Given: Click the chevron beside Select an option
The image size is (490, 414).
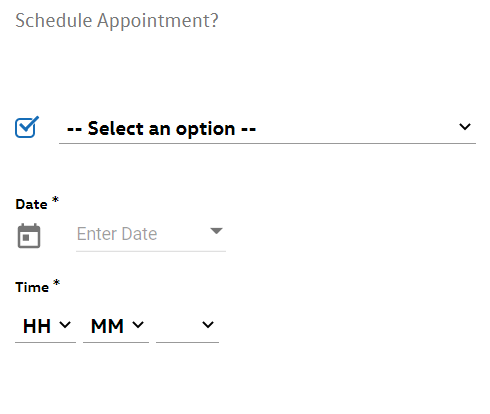Looking at the screenshot, I should [465, 127].
